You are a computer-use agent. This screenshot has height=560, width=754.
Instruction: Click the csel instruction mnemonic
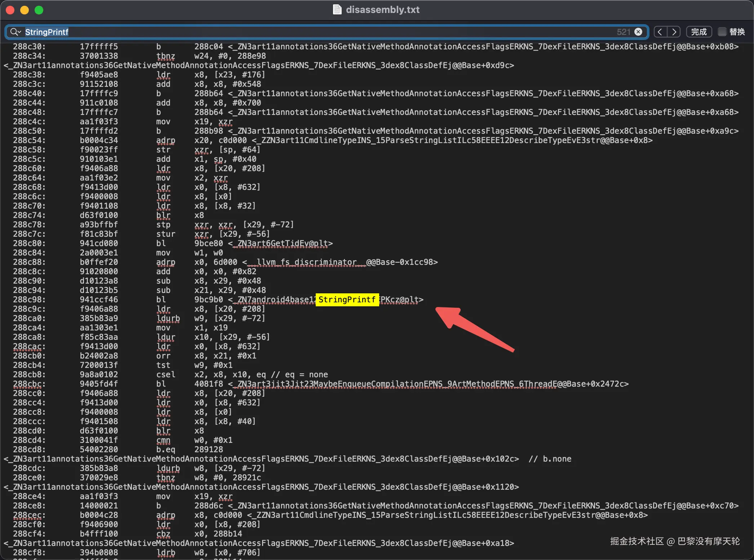(165, 374)
